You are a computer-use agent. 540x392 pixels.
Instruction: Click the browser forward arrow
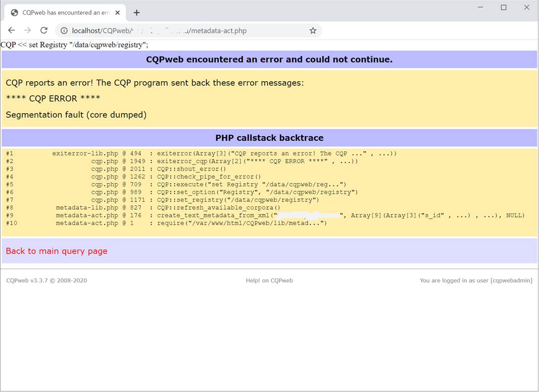[x=28, y=31]
